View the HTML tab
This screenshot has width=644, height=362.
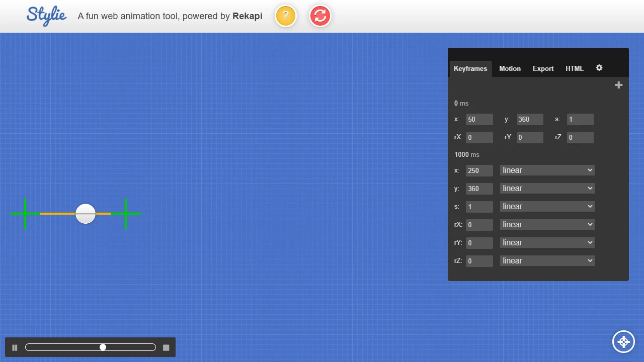click(575, 68)
